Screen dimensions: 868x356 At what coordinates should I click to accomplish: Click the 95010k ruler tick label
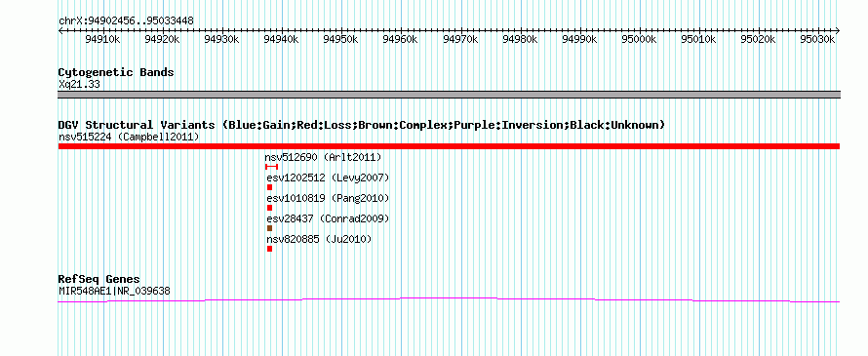tap(699, 40)
